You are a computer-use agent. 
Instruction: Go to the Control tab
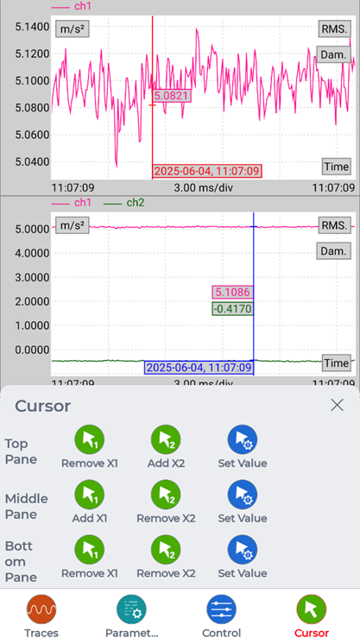(222, 616)
